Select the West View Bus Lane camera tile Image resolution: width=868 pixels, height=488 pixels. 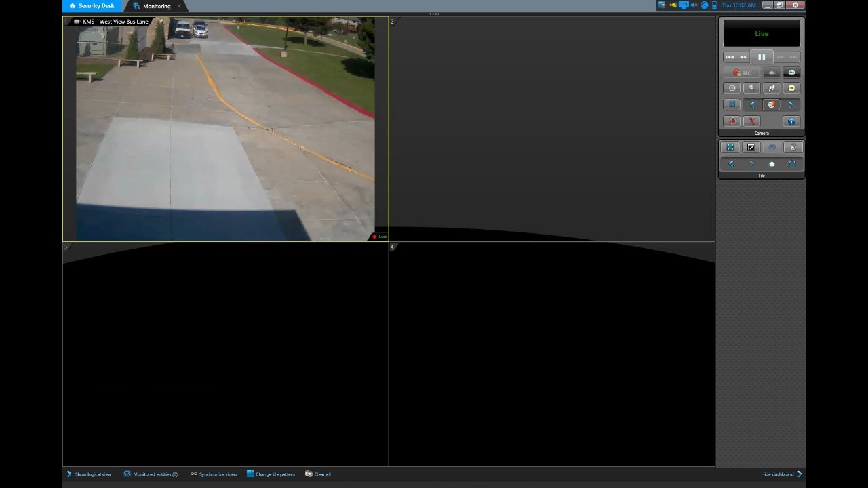pos(225,129)
